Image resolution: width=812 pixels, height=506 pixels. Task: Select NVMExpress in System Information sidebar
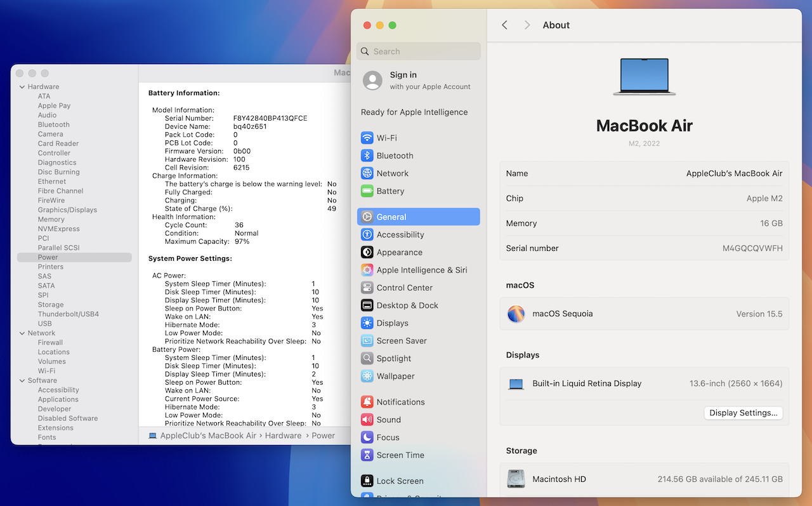pyautogui.click(x=58, y=229)
